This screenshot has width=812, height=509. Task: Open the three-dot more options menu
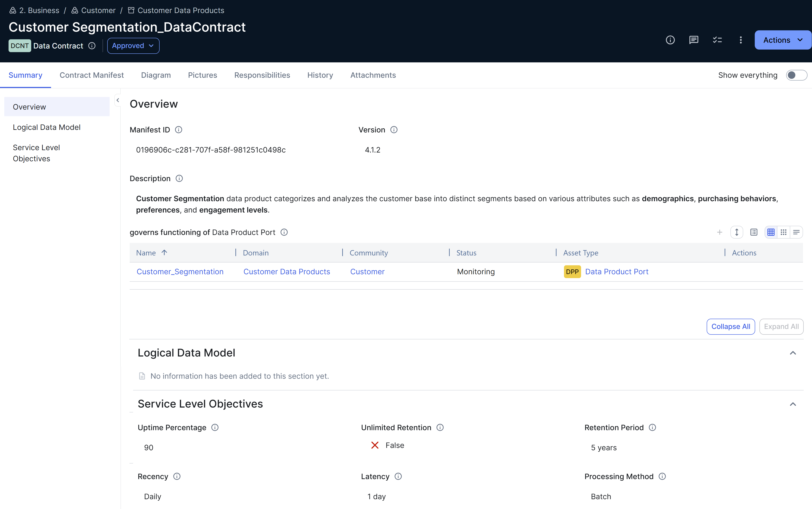click(x=741, y=40)
